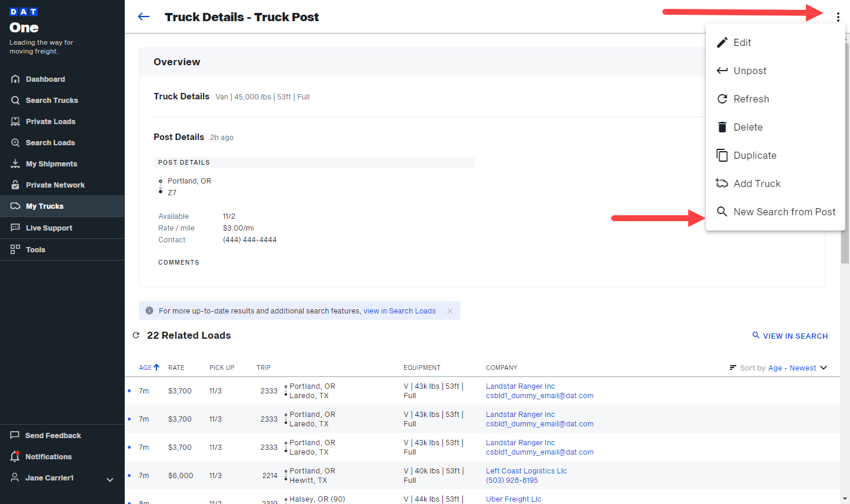
Task: Select Unpost from the menu
Action: pyautogui.click(x=749, y=70)
